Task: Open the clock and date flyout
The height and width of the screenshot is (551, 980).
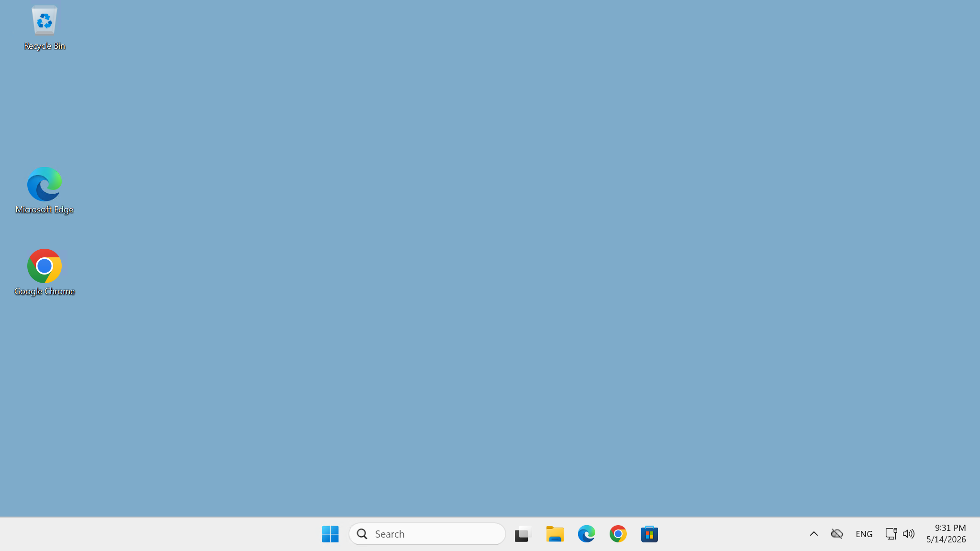Action: pyautogui.click(x=946, y=534)
